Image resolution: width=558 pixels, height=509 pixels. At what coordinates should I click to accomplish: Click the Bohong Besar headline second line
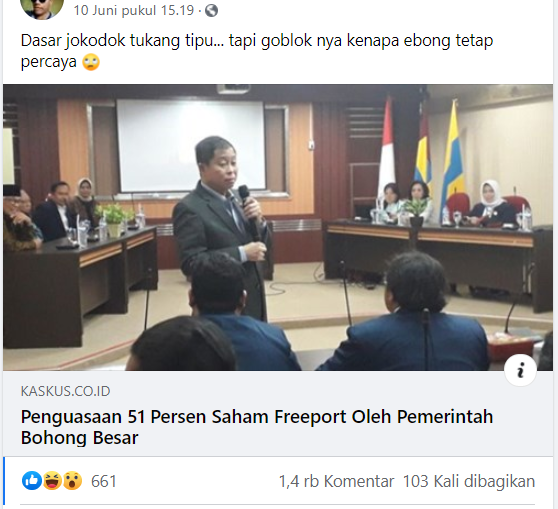point(79,438)
